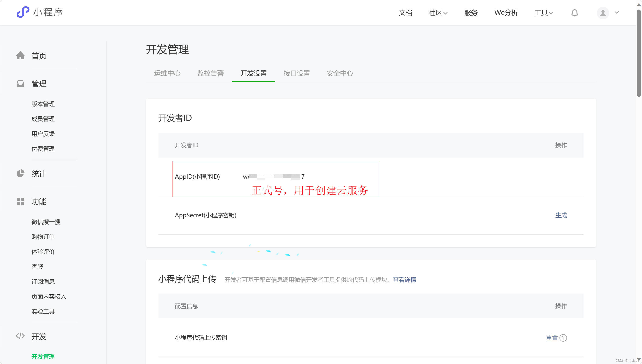Open 付费管理 in sidebar
642x364 pixels.
coord(43,149)
